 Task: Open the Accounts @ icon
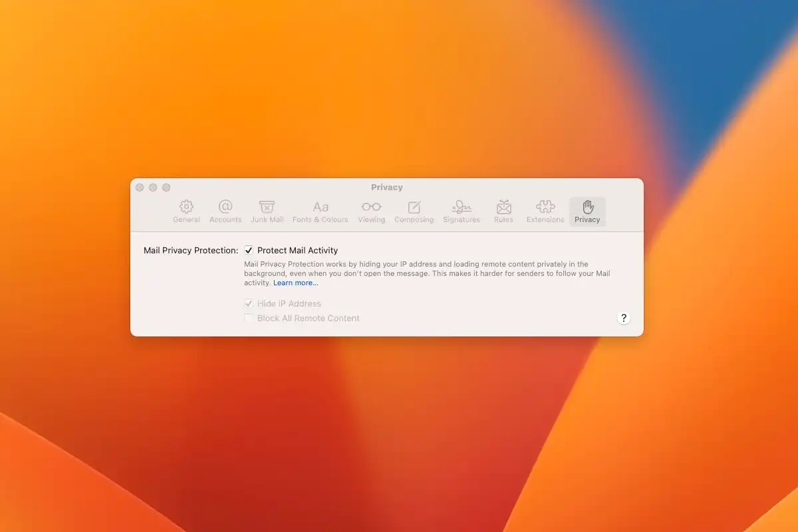pos(225,207)
